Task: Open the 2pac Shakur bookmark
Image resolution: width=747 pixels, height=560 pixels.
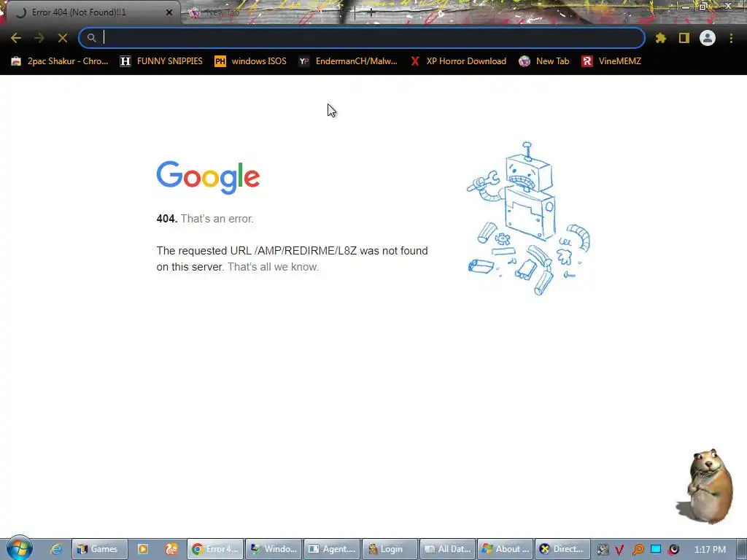Action: pyautogui.click(x=60, y=61)
